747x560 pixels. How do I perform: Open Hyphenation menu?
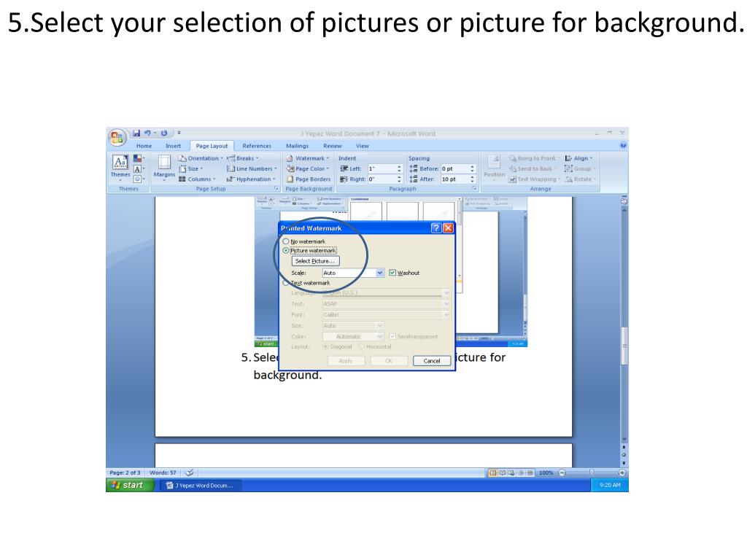251,179
